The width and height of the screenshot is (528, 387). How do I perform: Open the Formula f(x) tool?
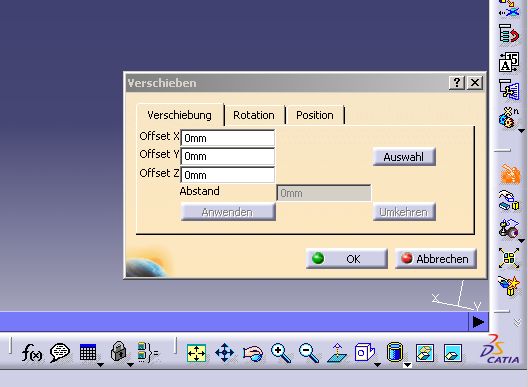point(32,353)
